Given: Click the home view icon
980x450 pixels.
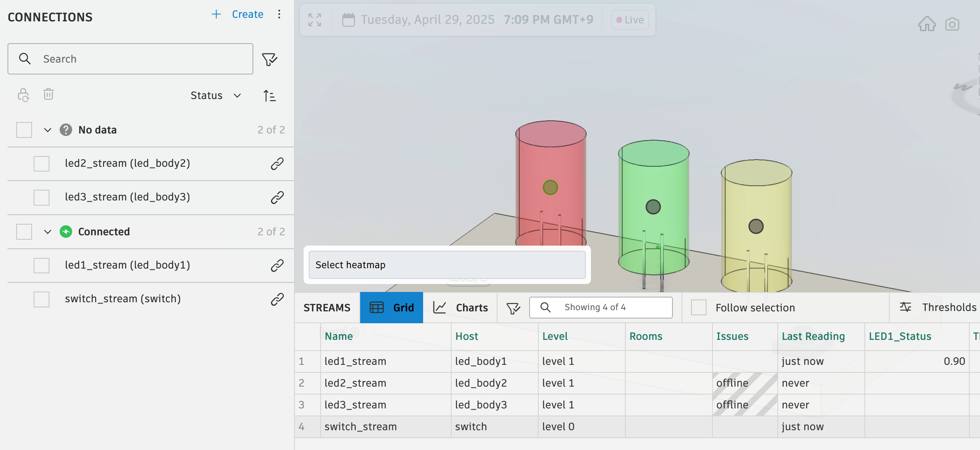Looking at the screenshot, I should click(927, 24).
